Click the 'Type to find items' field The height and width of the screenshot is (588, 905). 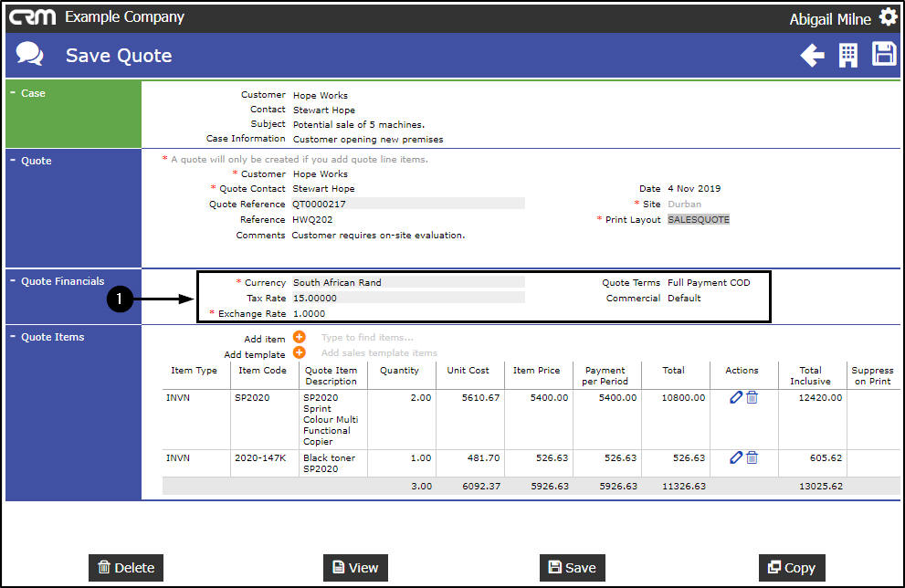(x=367, y=338)
